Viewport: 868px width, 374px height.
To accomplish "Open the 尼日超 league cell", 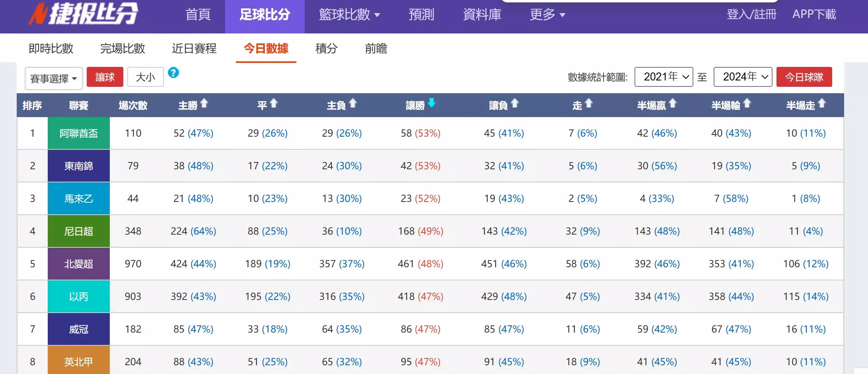I will coord(79,231).
